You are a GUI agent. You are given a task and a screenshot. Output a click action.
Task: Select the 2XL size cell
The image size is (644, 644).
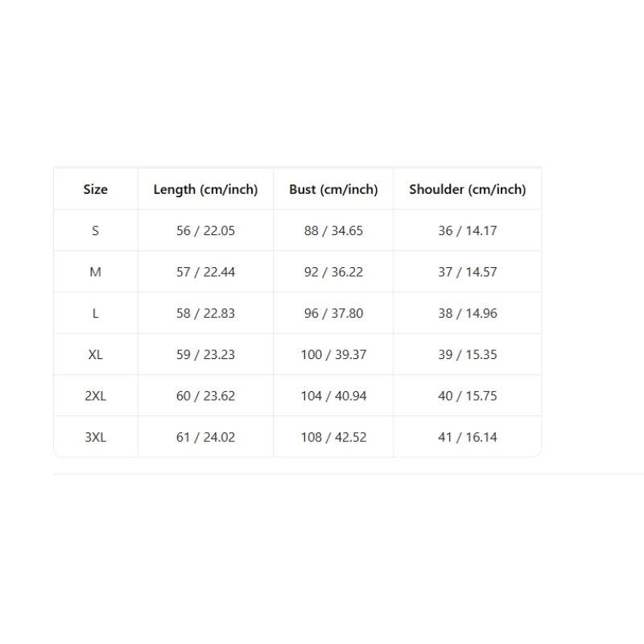(95, 396)
